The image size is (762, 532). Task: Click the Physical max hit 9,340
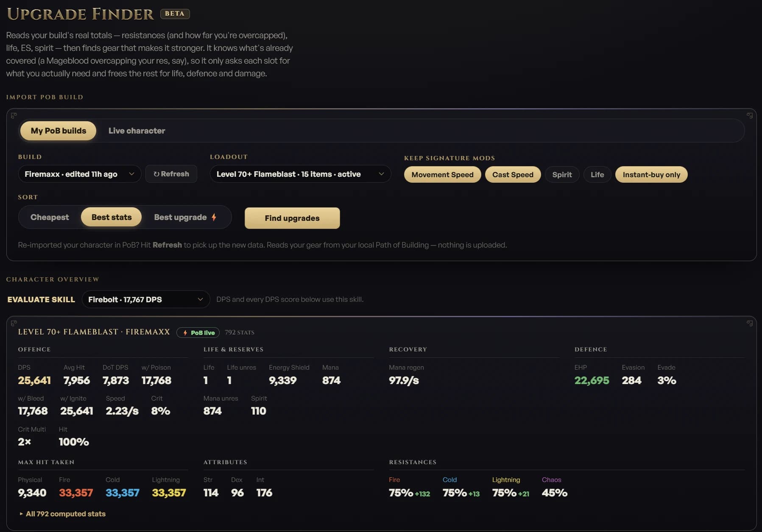[32, 493]
